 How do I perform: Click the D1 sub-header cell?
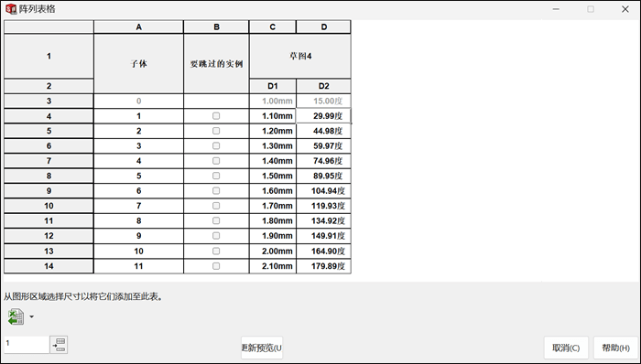point(273,86)
